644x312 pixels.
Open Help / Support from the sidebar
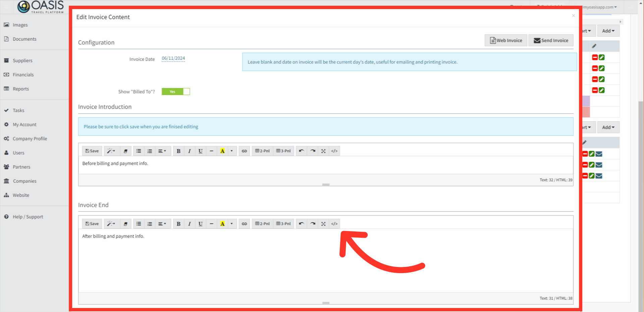click(28, 217)
